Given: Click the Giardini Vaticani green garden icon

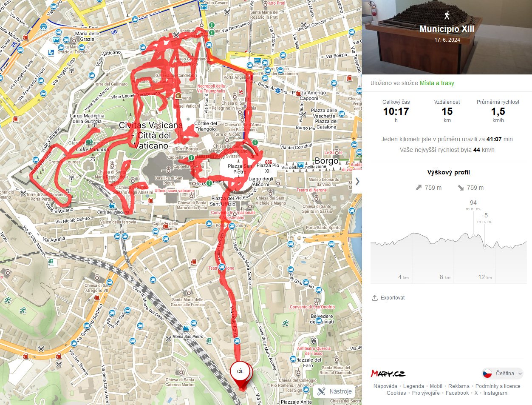Looking at the screenshot, I should pos(88,142).
